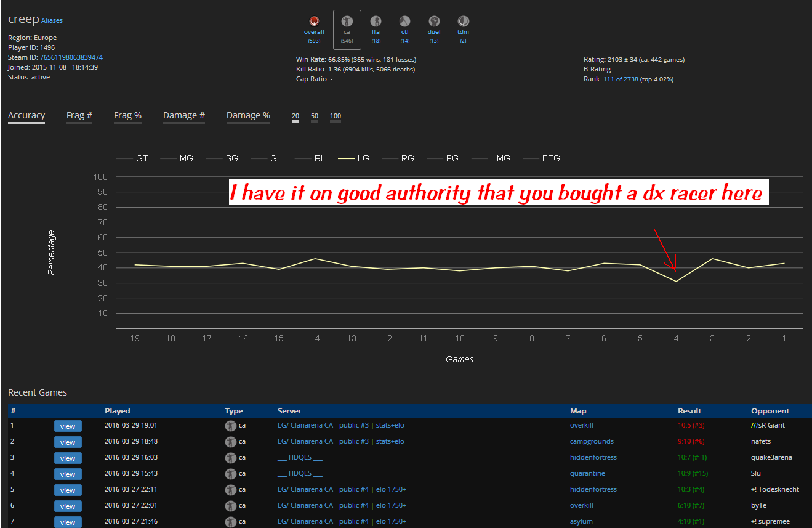The image size is (812, 528).
Task: Select the duel game mode icon
Action: [434, 22]
